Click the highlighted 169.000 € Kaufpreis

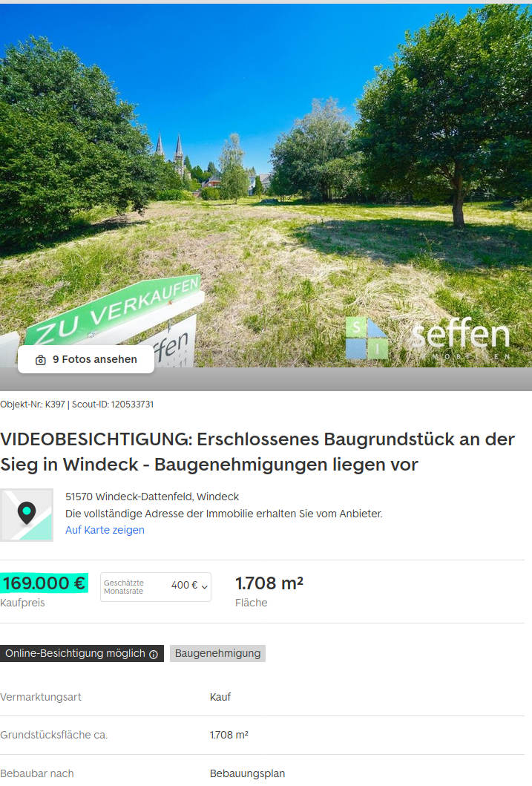(44, 583)
